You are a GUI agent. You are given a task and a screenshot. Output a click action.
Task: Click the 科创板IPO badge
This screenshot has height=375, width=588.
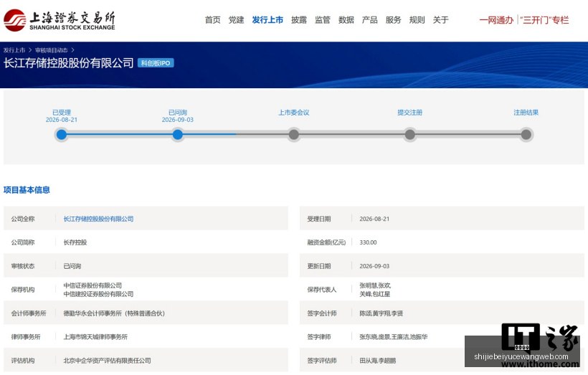(156, 63)
